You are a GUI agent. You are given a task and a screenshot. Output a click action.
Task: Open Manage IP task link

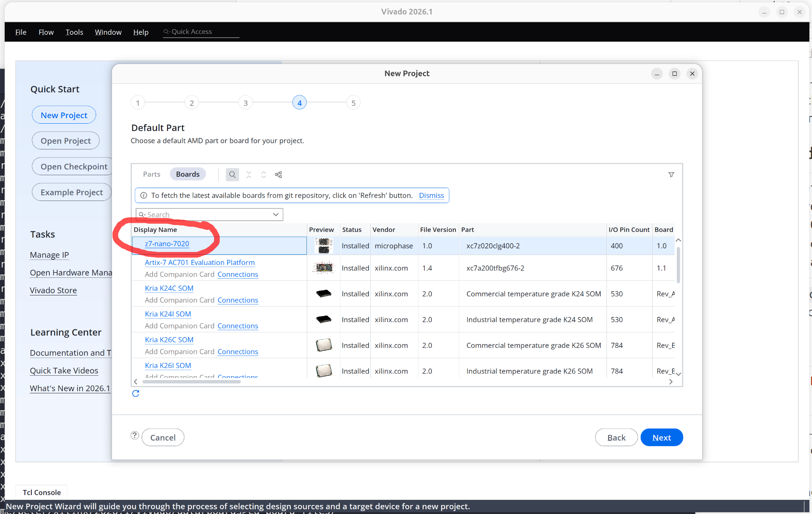click(49, 255)
